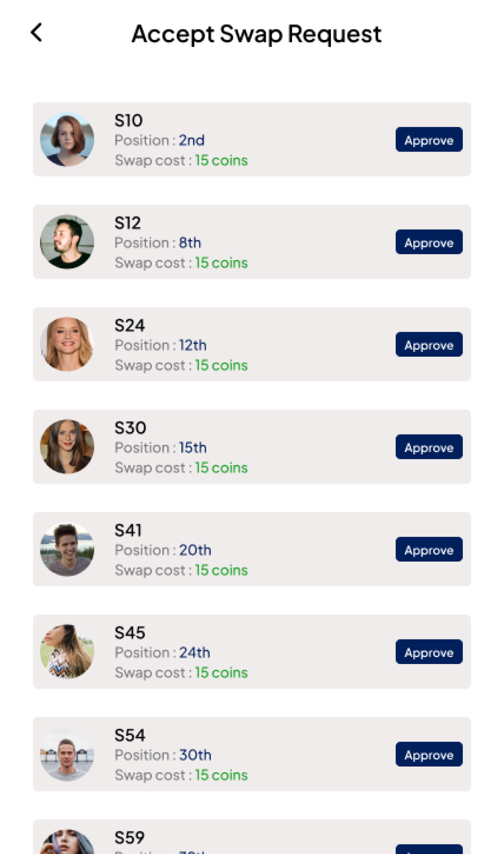Click the 15 coins swap cost for S24
Screen dimensions: 504x854
(x=221, y=365)
